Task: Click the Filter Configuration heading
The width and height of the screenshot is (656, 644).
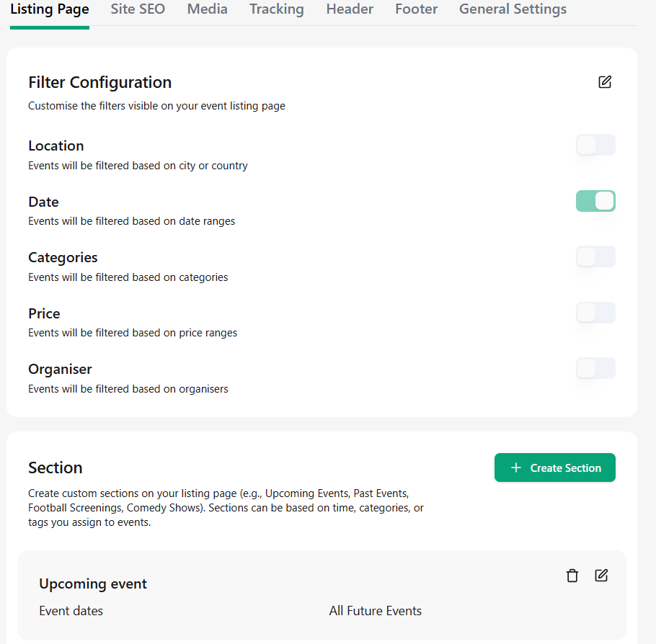Action: pos(100,82)
